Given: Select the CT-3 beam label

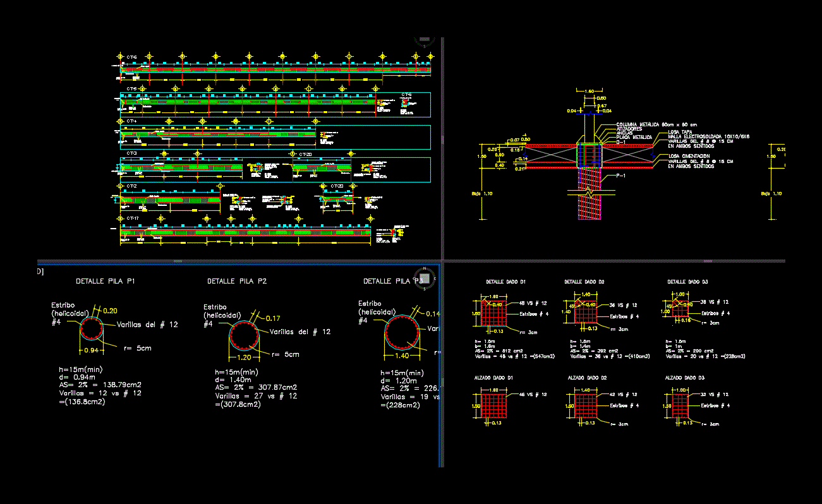Looking at the screenshot, I should click(131, 153).
